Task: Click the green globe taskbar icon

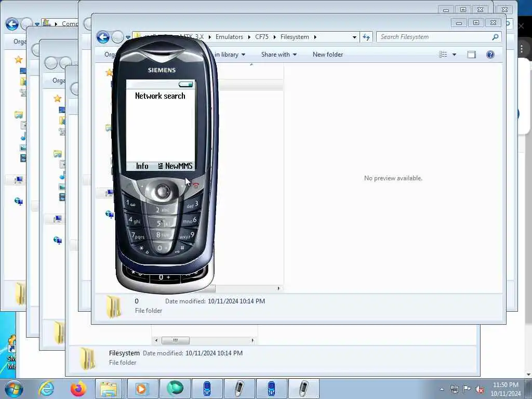Action: tap(175, 389)
